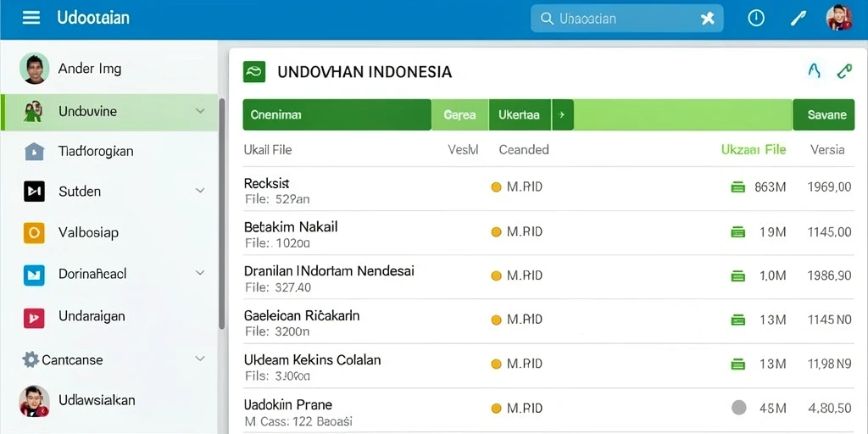Screen dimensions: 868x434
Task: Click the arrow button after Ukertaa
Action: tap(563, 115)
